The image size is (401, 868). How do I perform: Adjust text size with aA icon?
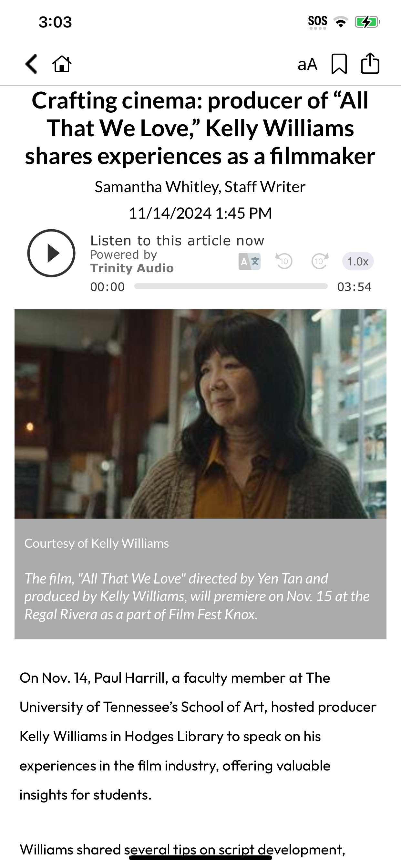307,64
